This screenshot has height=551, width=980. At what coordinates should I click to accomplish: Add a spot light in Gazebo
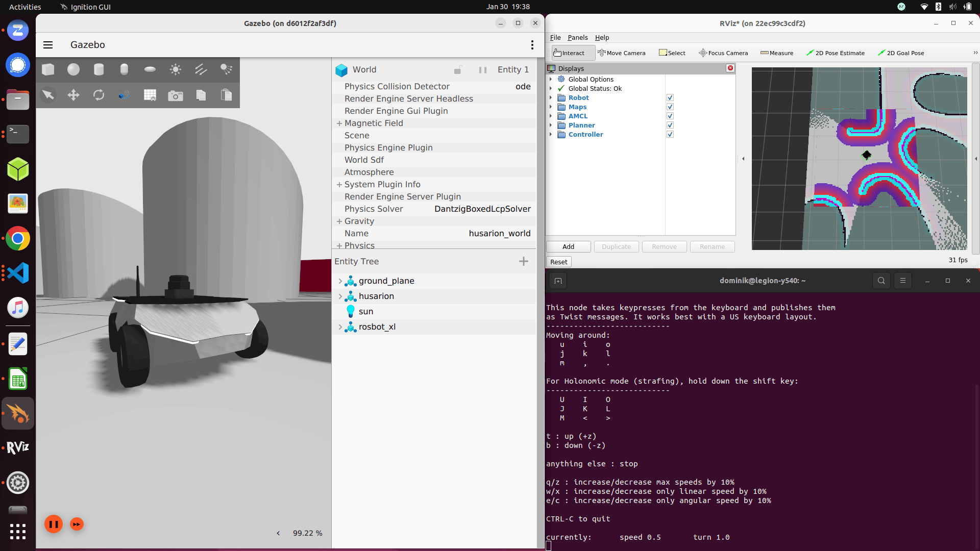pos(226,69)
